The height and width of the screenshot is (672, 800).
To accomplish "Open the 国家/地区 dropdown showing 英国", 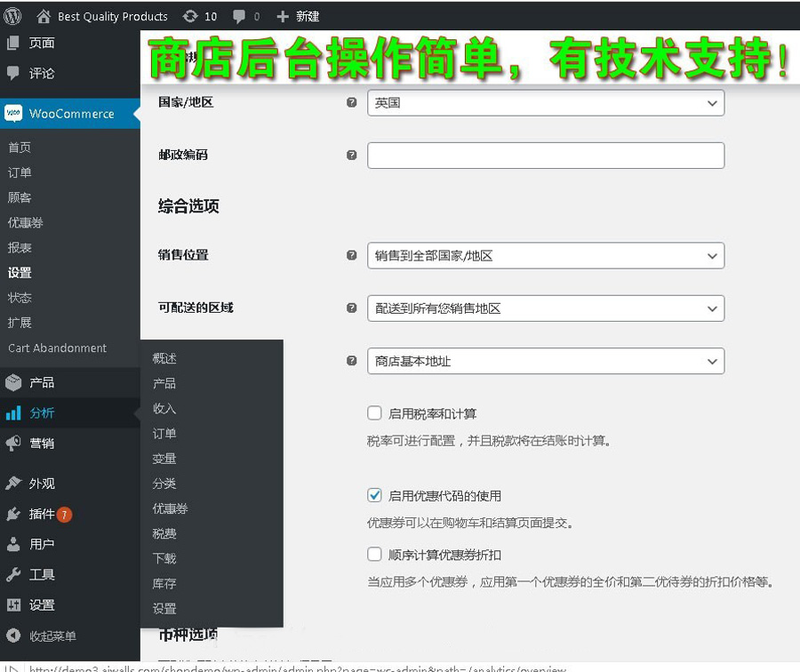I will tap(545, 103).
